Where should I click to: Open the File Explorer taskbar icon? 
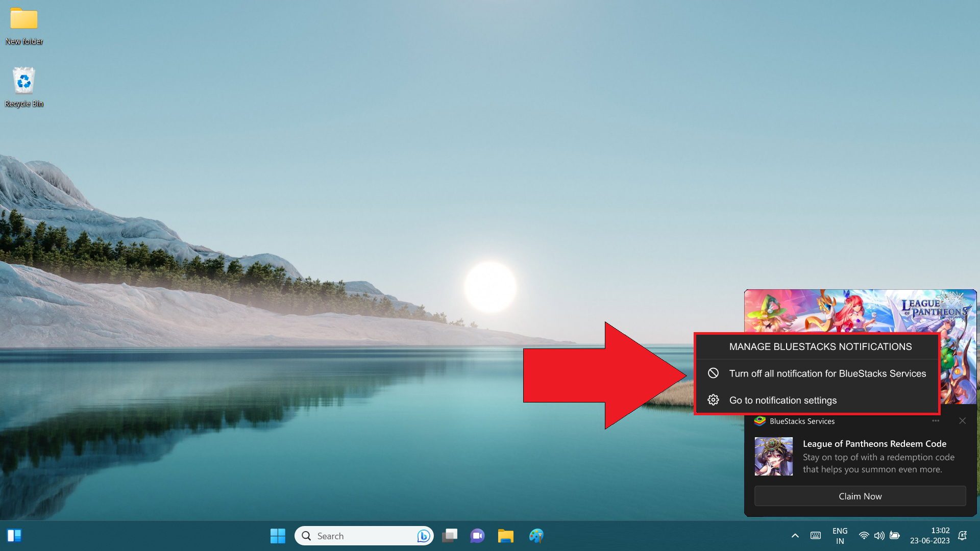click(505, 536)
